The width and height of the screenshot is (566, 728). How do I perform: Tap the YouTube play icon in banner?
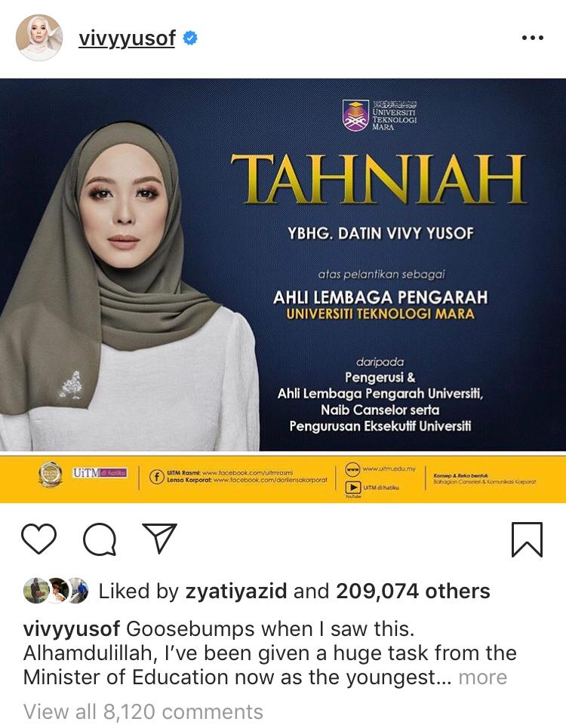[x=352, y=487]
